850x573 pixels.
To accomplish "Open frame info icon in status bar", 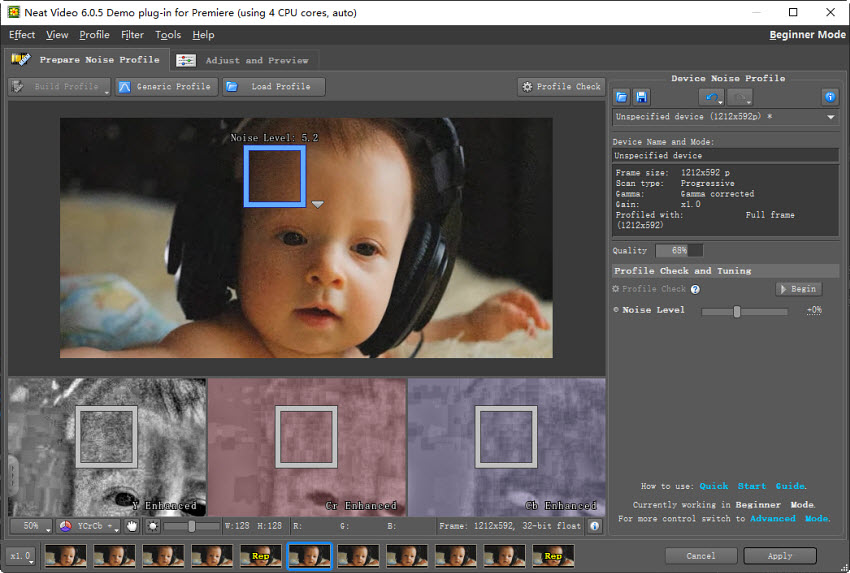I will (x=595, y=526).
